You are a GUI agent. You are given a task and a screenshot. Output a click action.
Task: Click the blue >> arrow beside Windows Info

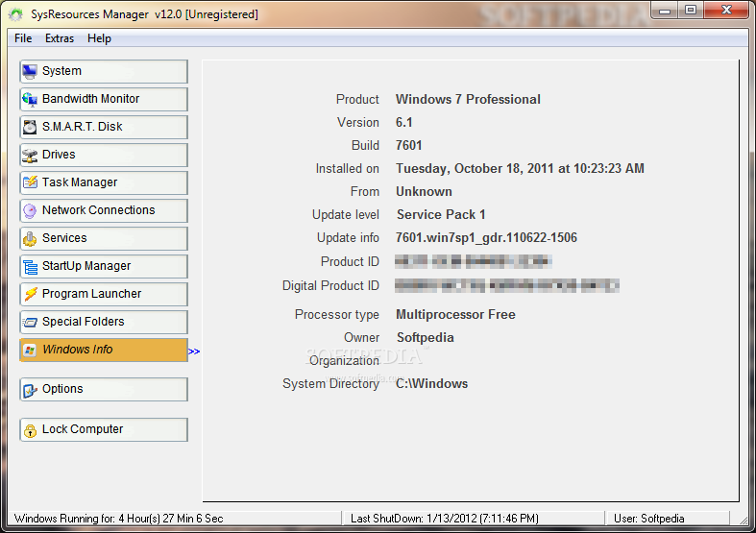194,351
